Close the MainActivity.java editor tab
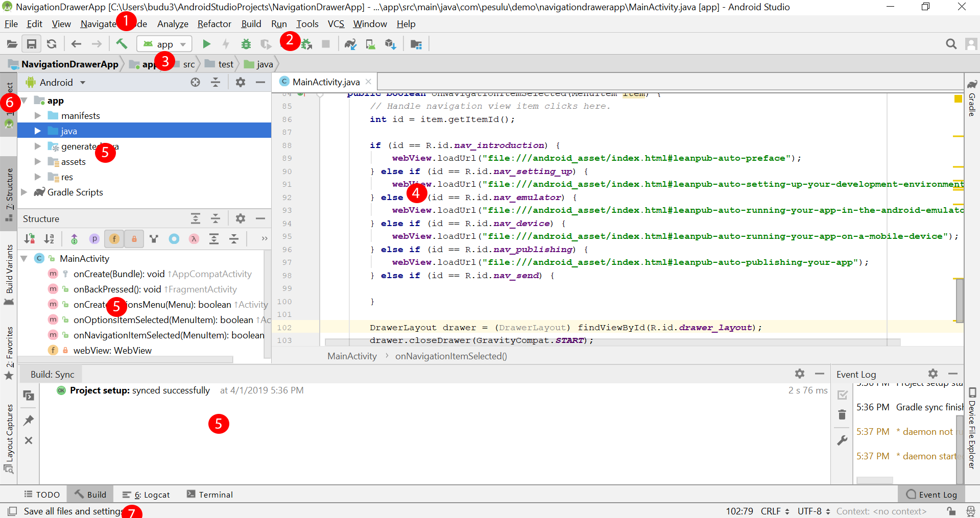Image resolution: width=980 pixels, height=518 pixels. click(369, 82)
